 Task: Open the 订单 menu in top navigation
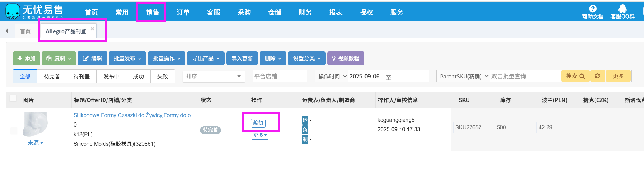click(x=183, y=12)
